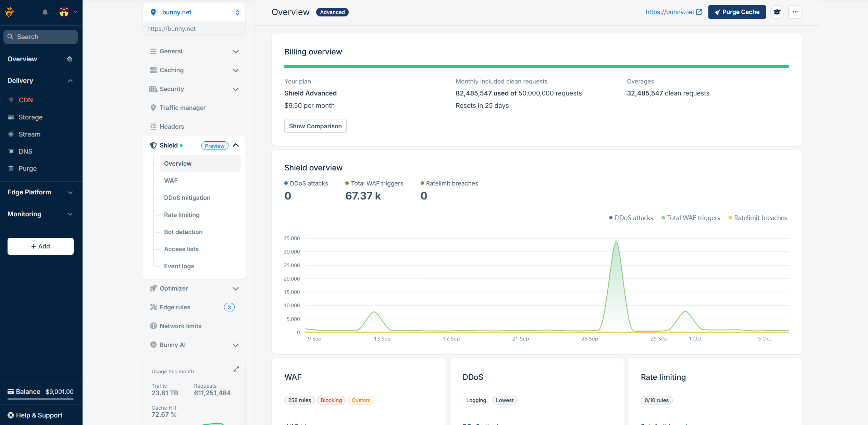This screenshot has height=425, width=868.
Task: Click the Purge Cache button
Action: pyautogui.click(x=737, y=12)
